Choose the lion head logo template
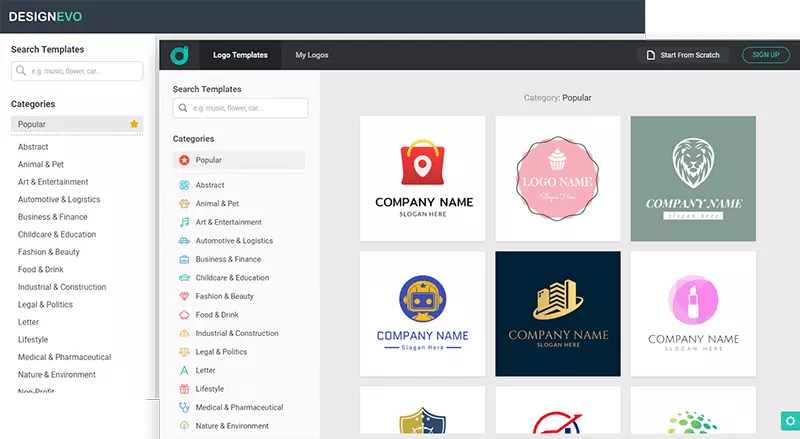 click(x=693, y=178)
